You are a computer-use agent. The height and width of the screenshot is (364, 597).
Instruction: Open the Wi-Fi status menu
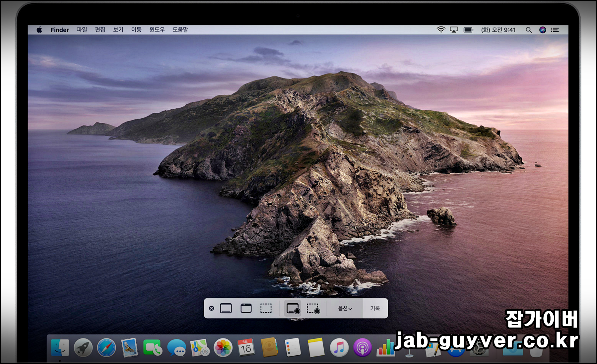(441, 30)
